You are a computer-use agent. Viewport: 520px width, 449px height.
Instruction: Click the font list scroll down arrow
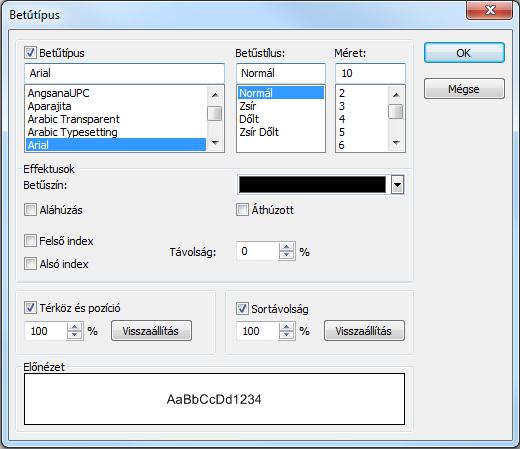coord(215,143)
